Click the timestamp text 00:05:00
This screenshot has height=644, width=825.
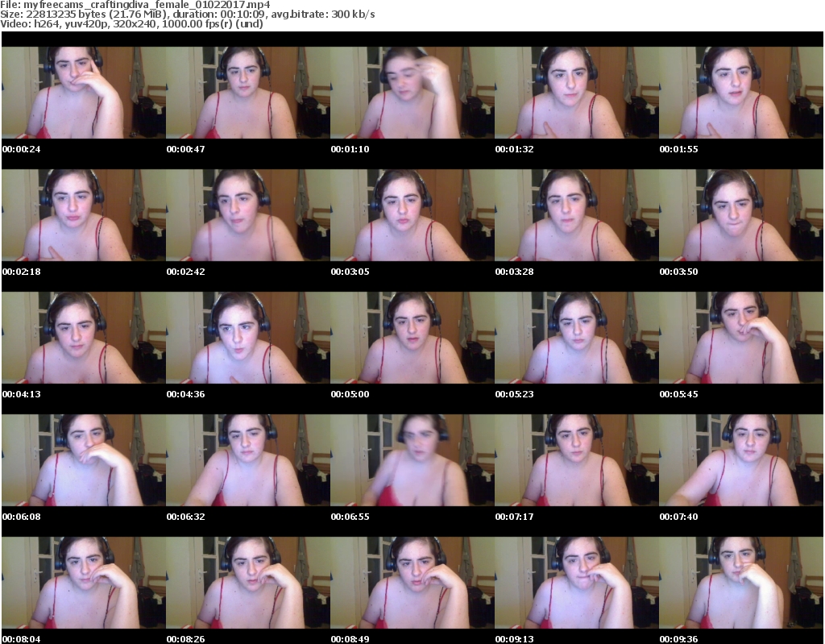point(350,394)
